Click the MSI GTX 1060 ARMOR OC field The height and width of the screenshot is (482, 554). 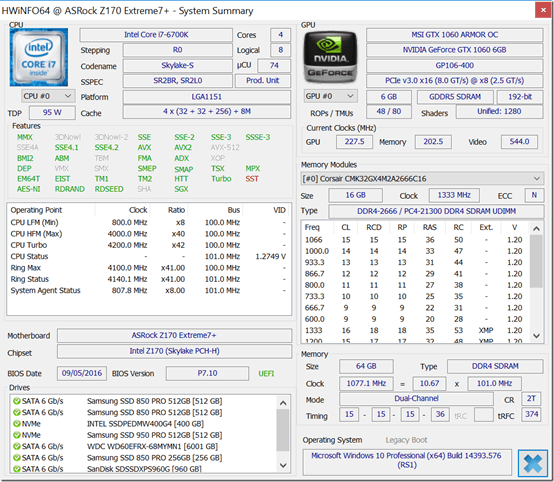pos(455,35)
